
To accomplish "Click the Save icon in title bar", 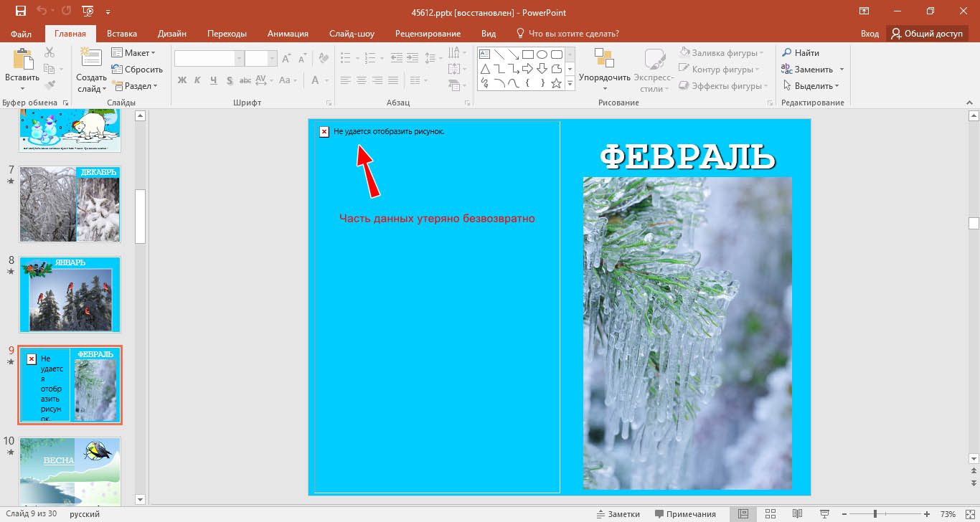I will [20, 11].
